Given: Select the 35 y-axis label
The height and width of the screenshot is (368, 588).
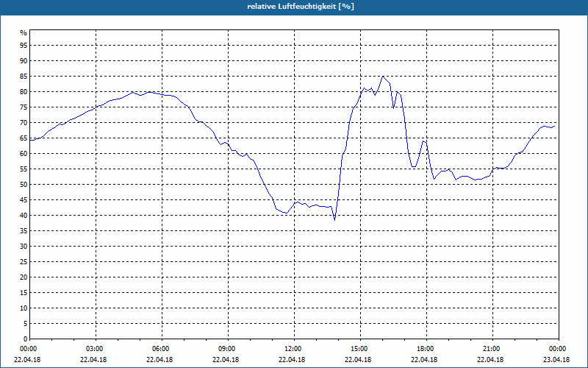Looking at the screenshot, I should pos(24,231).
